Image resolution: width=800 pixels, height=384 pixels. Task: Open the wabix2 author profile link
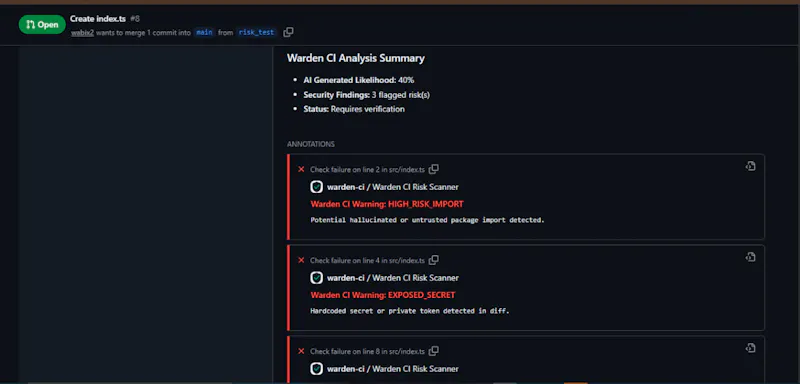point(83,33)
